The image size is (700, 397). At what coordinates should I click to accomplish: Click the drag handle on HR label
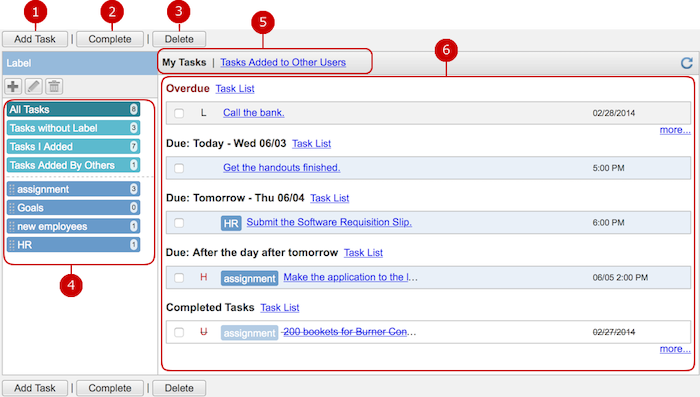[12, 245]
